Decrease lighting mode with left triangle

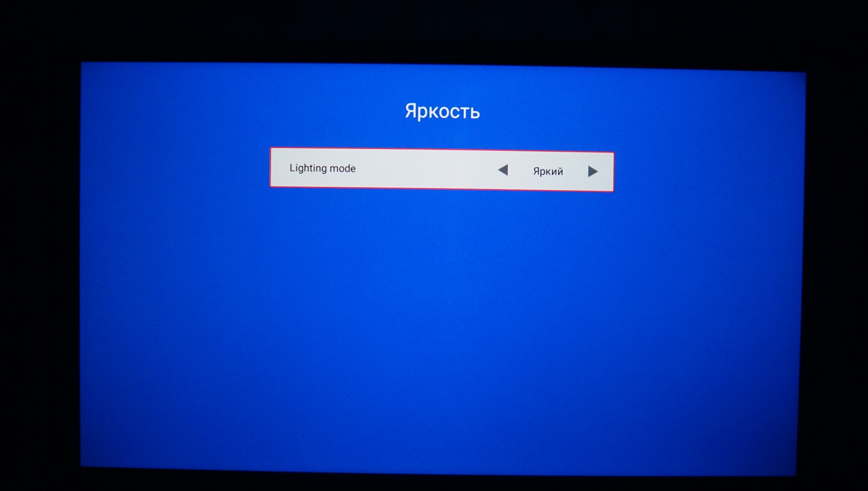[x=503, y=170]
